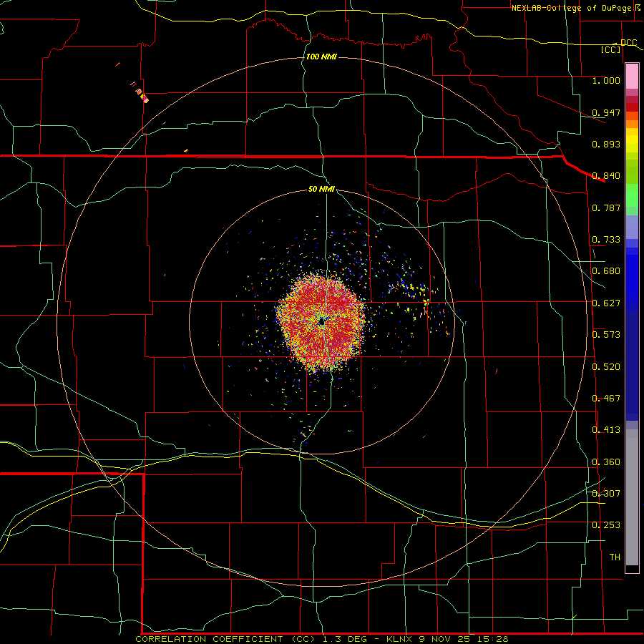Click the 100 NMI range ring label
Viewport: 644px width, 644px height.
[x=321, y=57]
